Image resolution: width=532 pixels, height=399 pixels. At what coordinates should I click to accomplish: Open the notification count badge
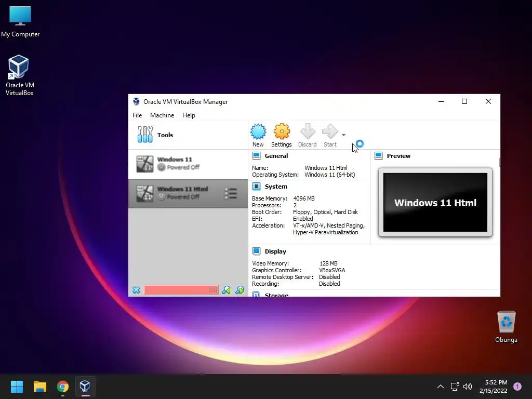[x=517, y=387]
